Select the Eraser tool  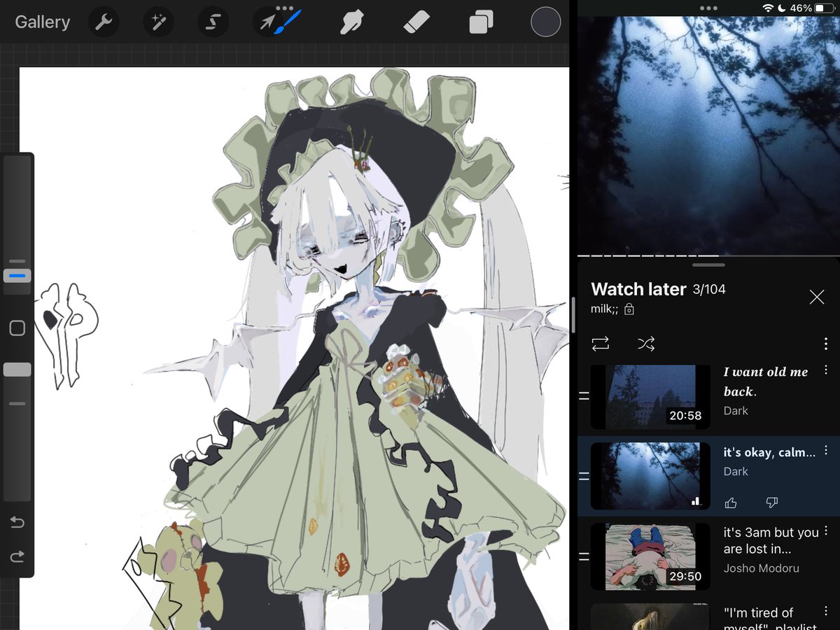[416, 22]
